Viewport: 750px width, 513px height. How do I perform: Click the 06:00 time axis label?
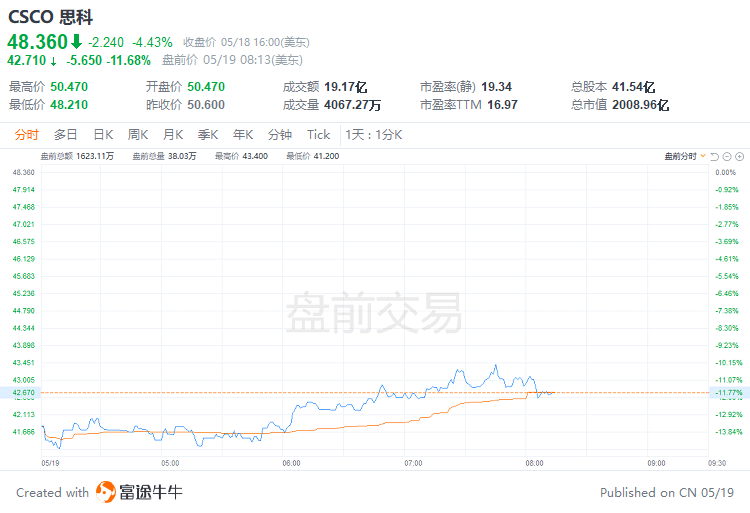tap(291, 463)
